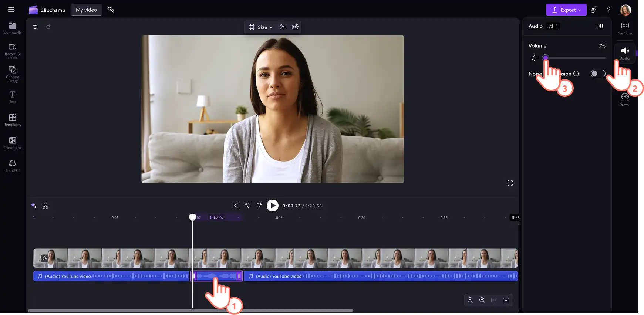644x315 pixels.
Task: Click the audio count badge
Action: tap(553, 26)
